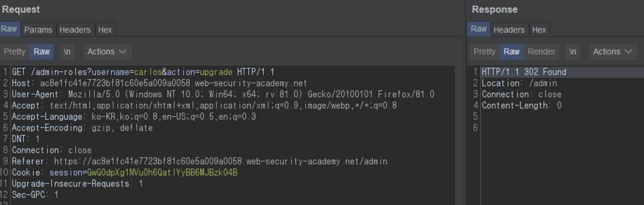The width and height of the screenshot is (644, 205).
Task: Select Raw view button in Request editor
Action: tap(41, 52)
